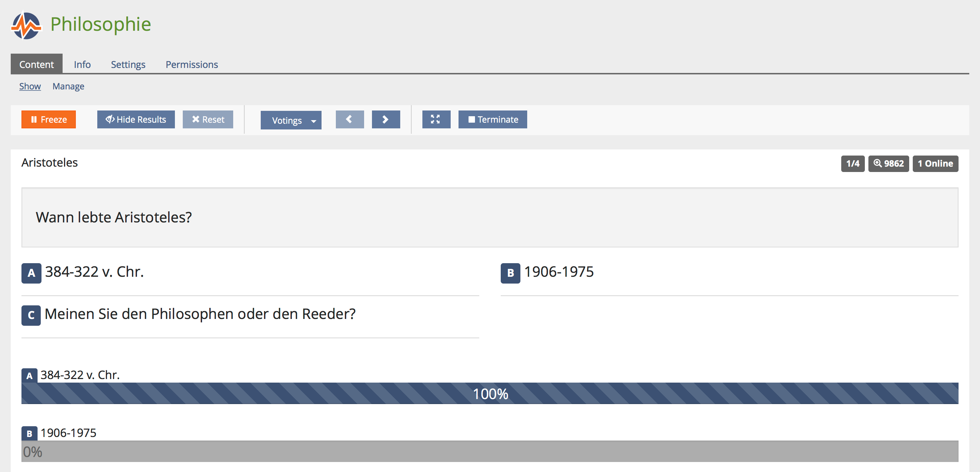Viewport: 980px width, 472px height.
Task: Enter fullscreen with expand icon
Action: pyautogui.click(x=436, y=119)
